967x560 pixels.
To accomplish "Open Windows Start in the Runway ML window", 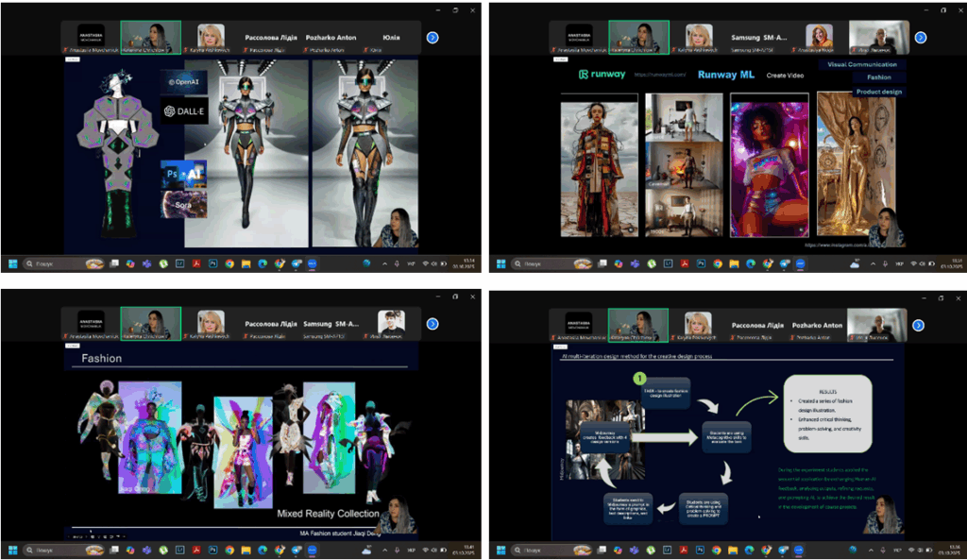I will tap(500, 263).
